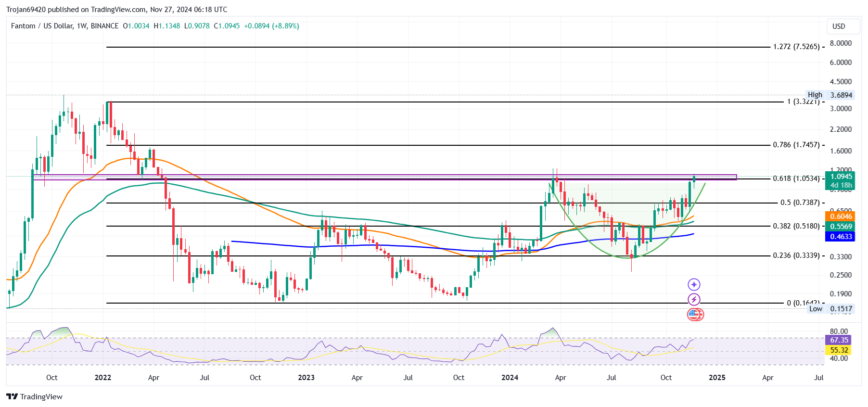Screen dimensions: 868x407
Task: Select the 0.236 (0.3339) Fibonacci label
Action: click(x=796, y=255)
